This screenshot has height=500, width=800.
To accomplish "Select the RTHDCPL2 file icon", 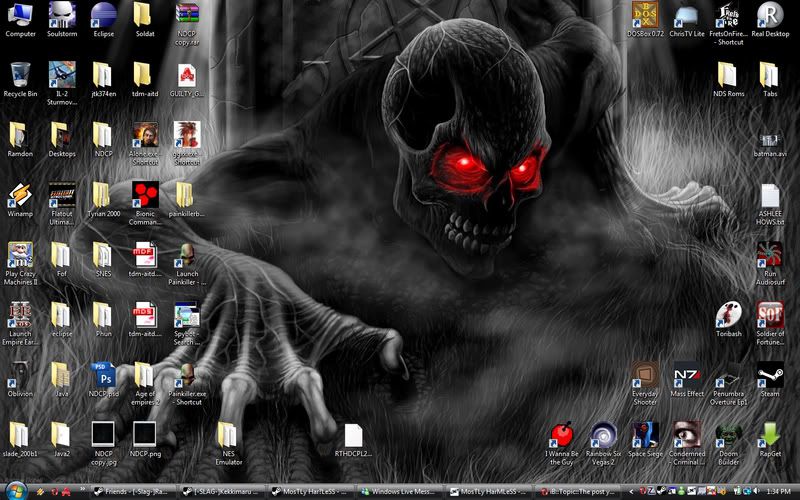I will [x=353, y=440].
